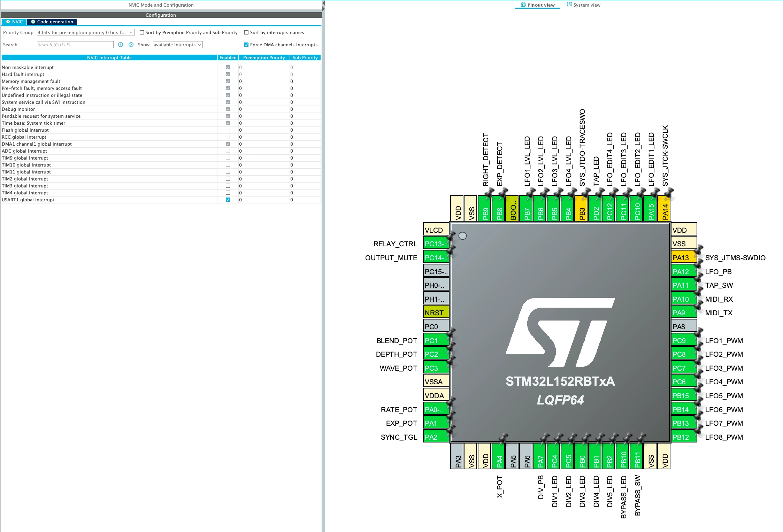Toggle Force DMA channels Interrupts checkbox

[x=246, y=45]
